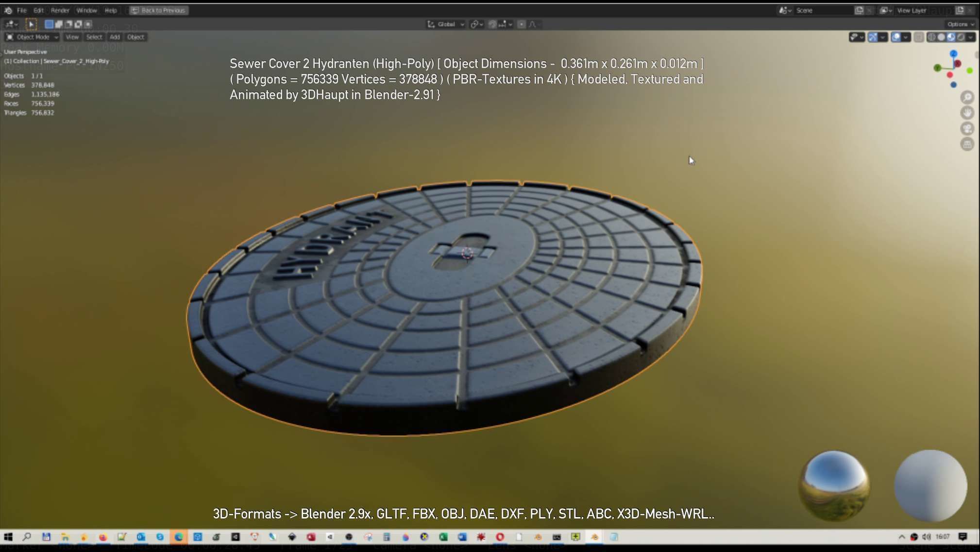The width and height of the screenshot is (980, 552).
Task: Choose Intersect selection mode icon
Action: 88,24
